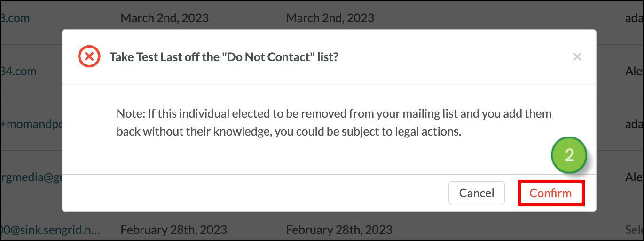The height and width of the screenshot is (241, 644).
Task: Open the +momandpo email link
Action: [x=31, y=125]
